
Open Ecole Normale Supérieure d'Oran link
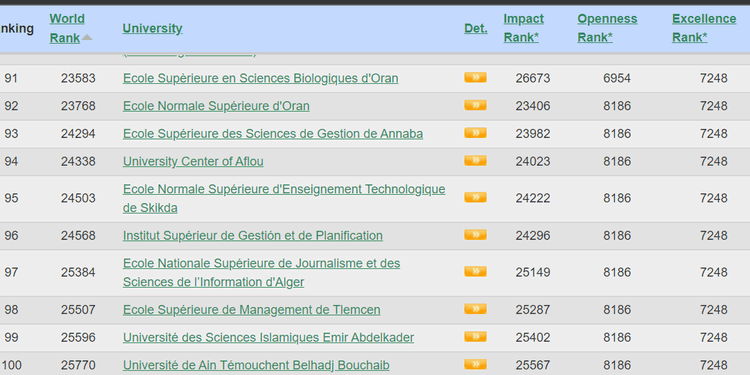tap(216, 106)
